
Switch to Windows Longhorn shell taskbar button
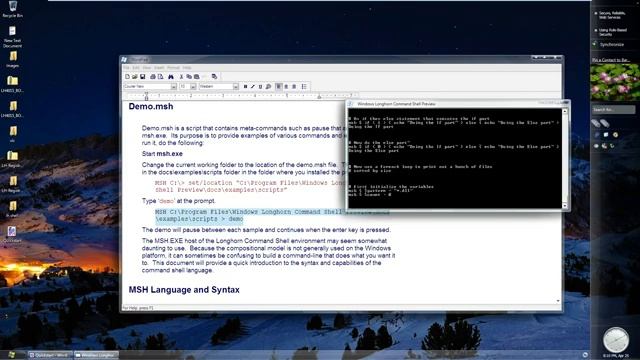[x=96, y=355]
